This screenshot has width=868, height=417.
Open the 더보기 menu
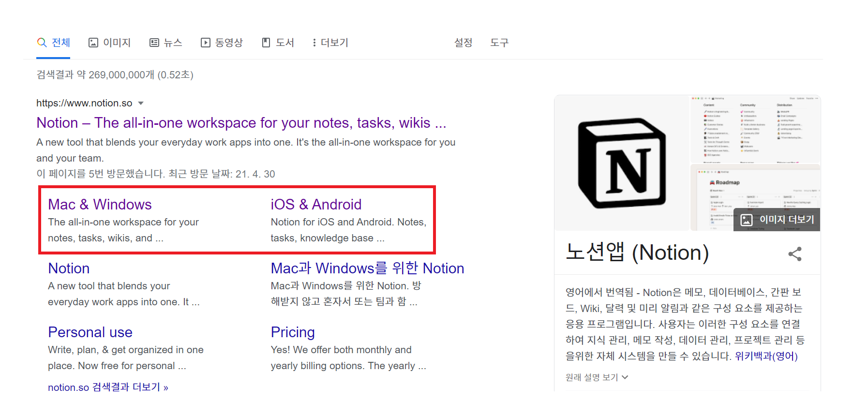(x=330, y=43)
